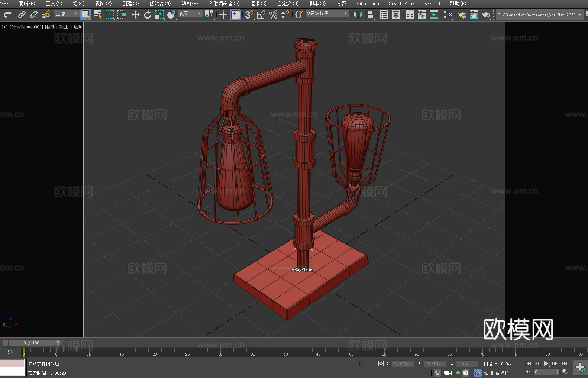Click the Select and Scale tool
The height and width of the screenshot is (378, 588).
pyautogui.click(x=159, y=14)
